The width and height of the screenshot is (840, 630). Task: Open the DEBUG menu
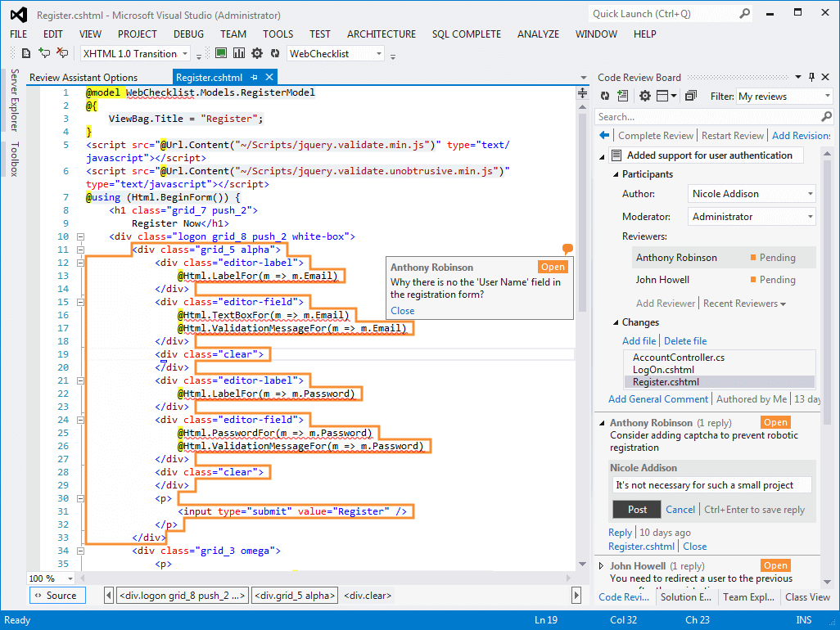188,34
